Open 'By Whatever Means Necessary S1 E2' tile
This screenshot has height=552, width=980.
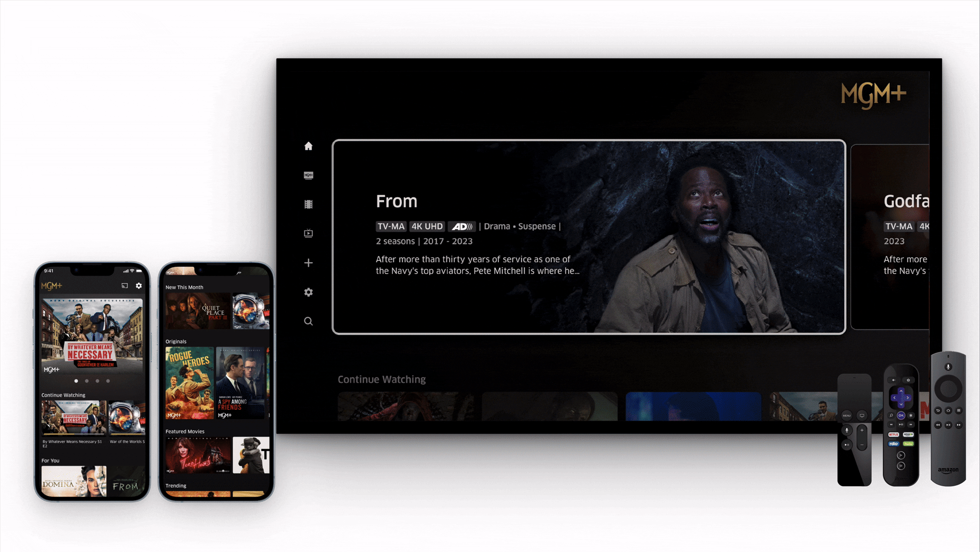pyautogui.click(x=73, y=418)
